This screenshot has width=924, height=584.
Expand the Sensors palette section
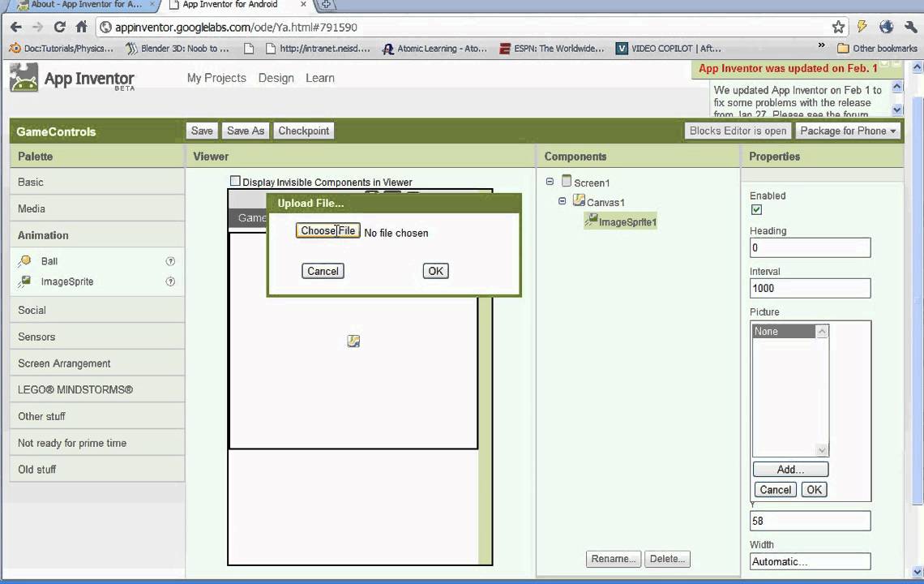coord(96,337)
